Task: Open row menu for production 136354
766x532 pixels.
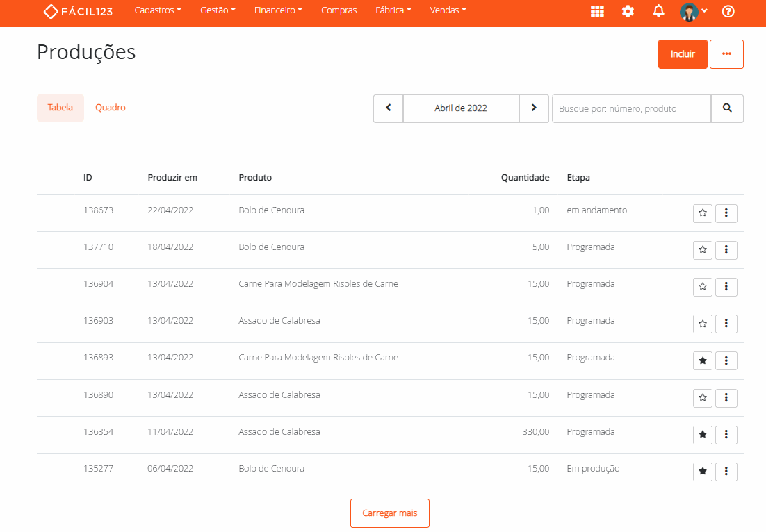Action: tap(726, 434)
